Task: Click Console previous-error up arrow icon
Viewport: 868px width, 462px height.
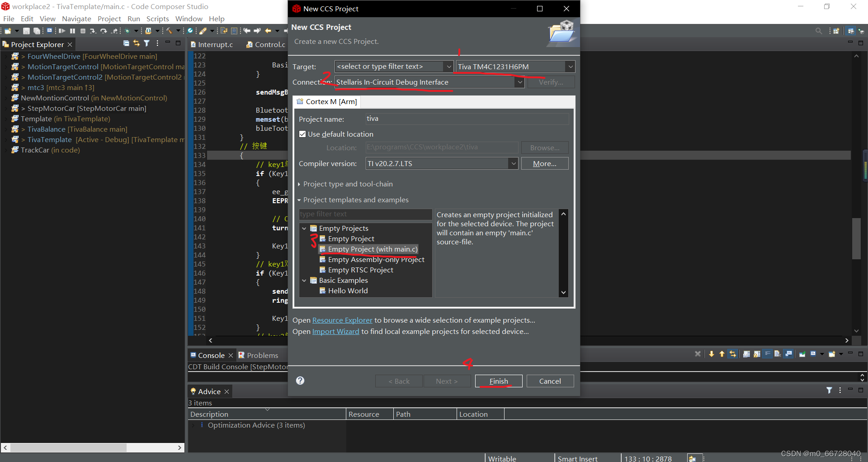Action: click(x=722, y=354)
